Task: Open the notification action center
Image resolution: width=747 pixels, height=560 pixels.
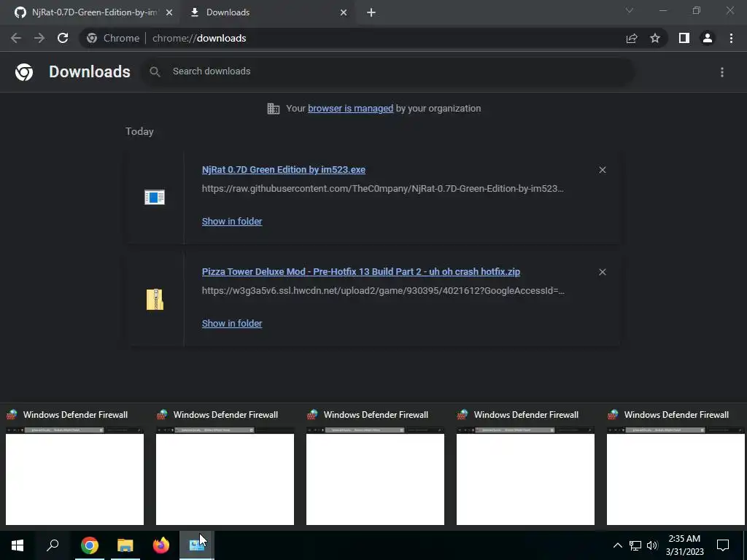Action: pyautogui.click(x=723, y=545)
